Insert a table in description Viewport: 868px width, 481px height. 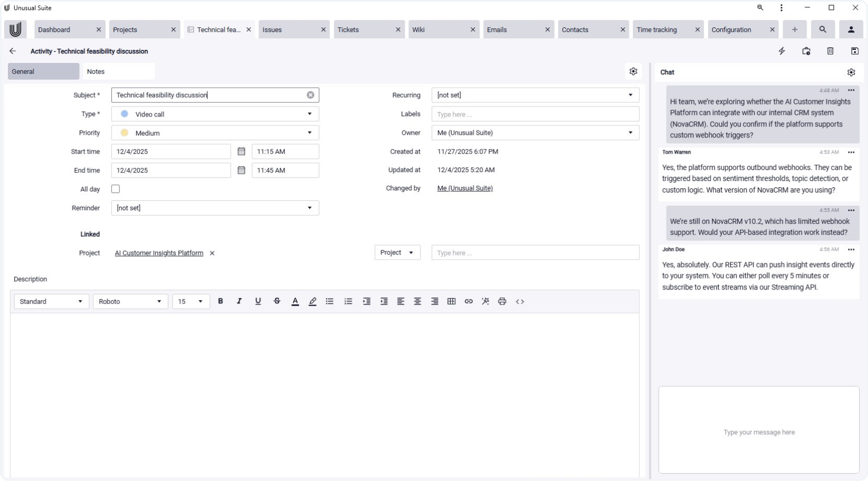451,301
